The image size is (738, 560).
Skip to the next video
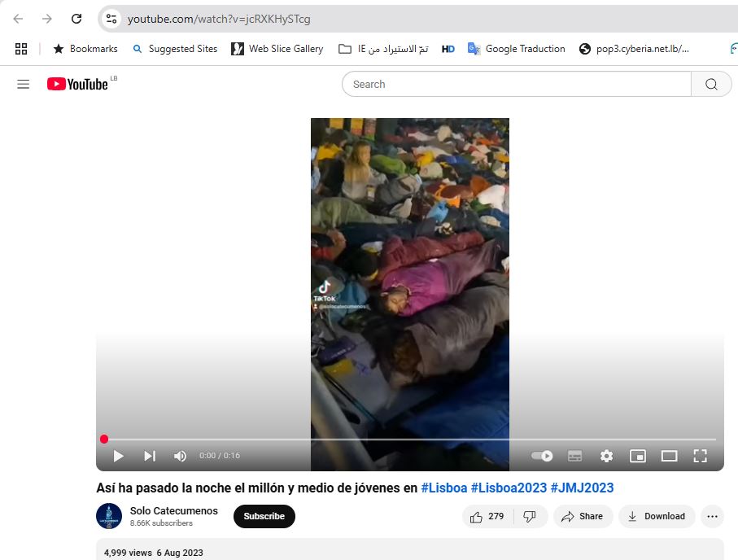point(150,456)
